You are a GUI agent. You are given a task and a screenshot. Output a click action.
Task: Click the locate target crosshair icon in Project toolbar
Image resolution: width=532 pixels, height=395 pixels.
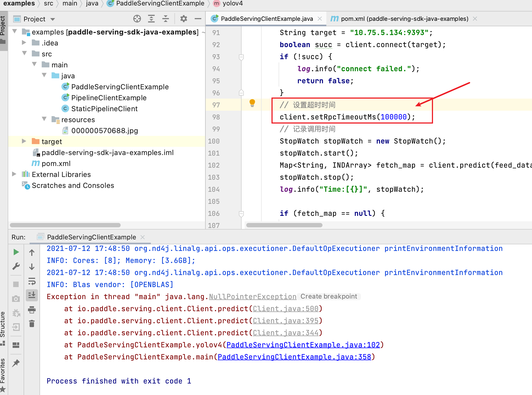click(x=137, y=19)
